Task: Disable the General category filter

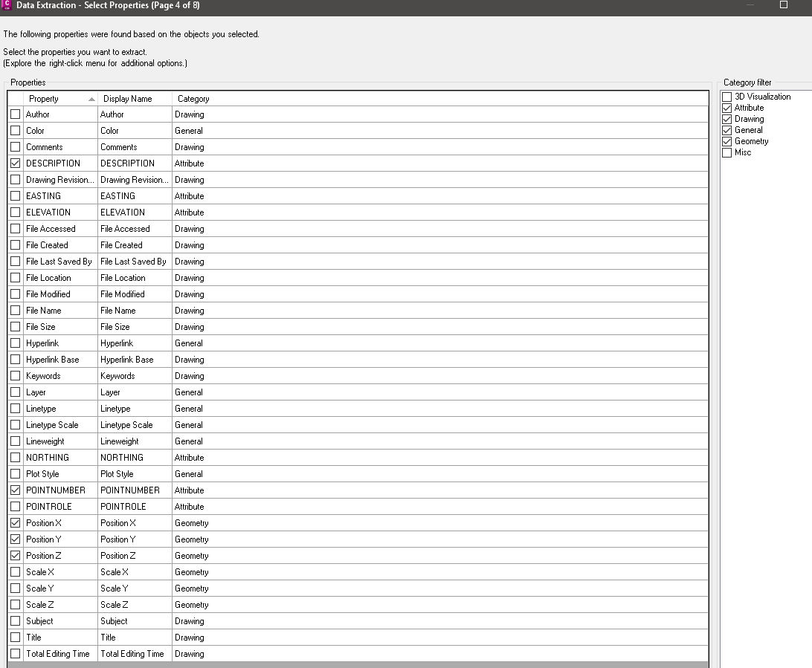Action: [727, 130]
